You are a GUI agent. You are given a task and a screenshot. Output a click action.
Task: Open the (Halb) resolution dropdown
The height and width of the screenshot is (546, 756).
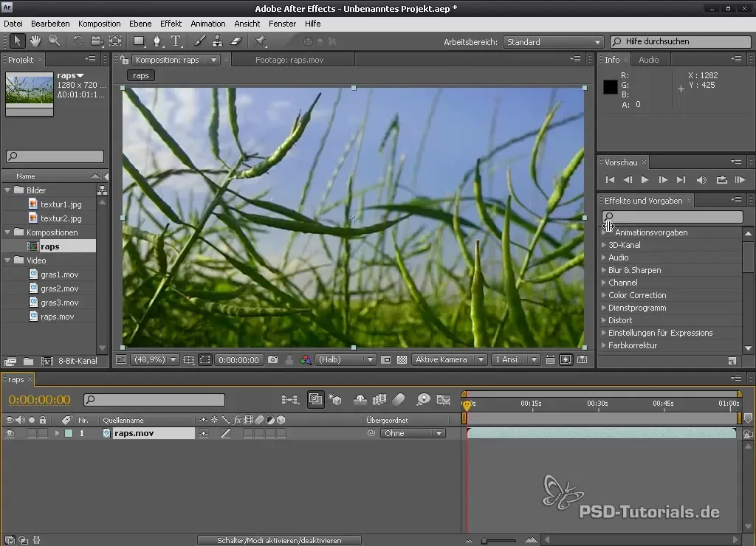click(x=345, y=359)
